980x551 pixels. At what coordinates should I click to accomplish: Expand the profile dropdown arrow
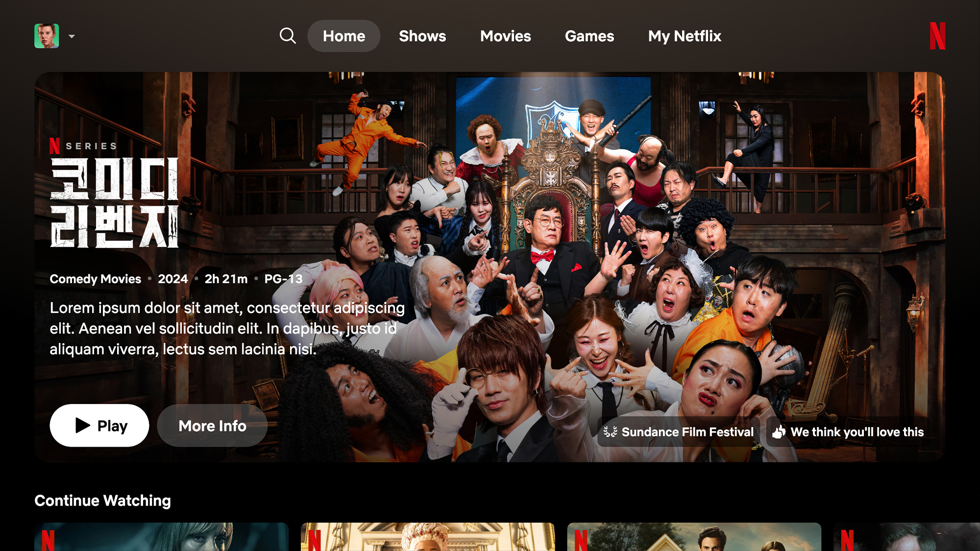pyautogui.click(x=72, y=36)
